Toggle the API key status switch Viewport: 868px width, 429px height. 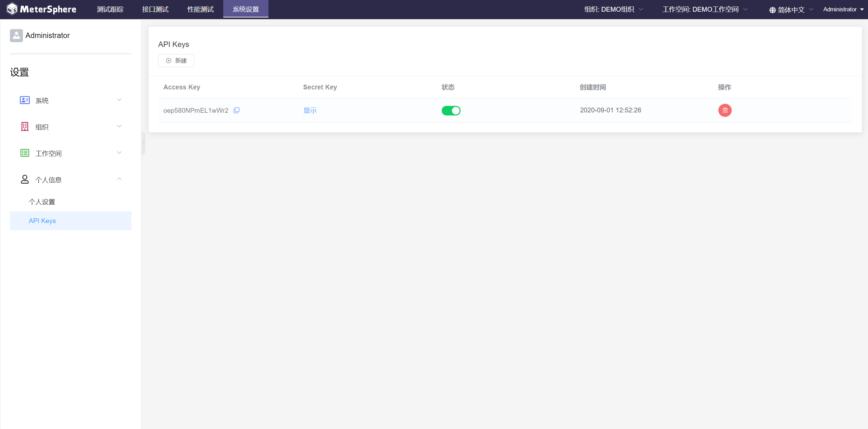pyautogui.click(x=451, y=111)
